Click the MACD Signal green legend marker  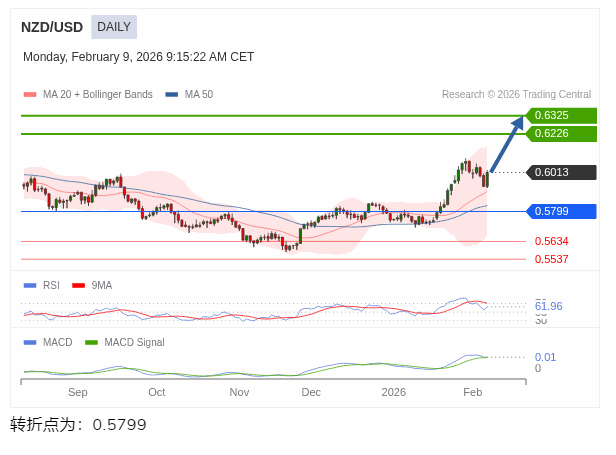coord(91,342)
